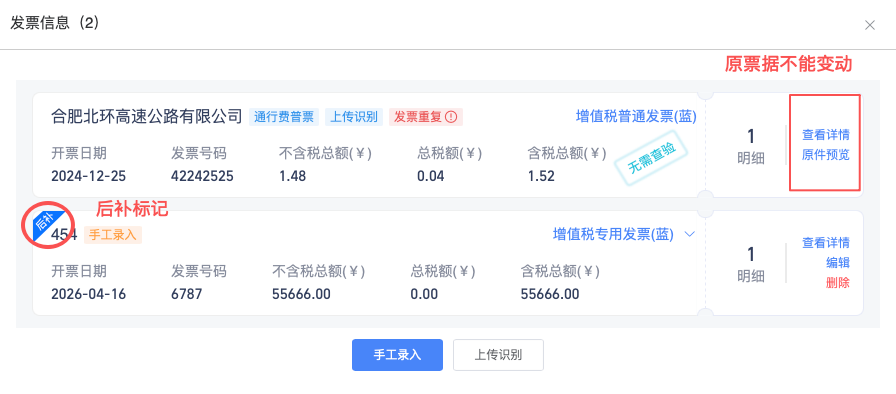Image resolution: width=896 pixels, height=394 pixels.
Task: Click the 通行费普票 tag
Action: click(x=284, y=117)
